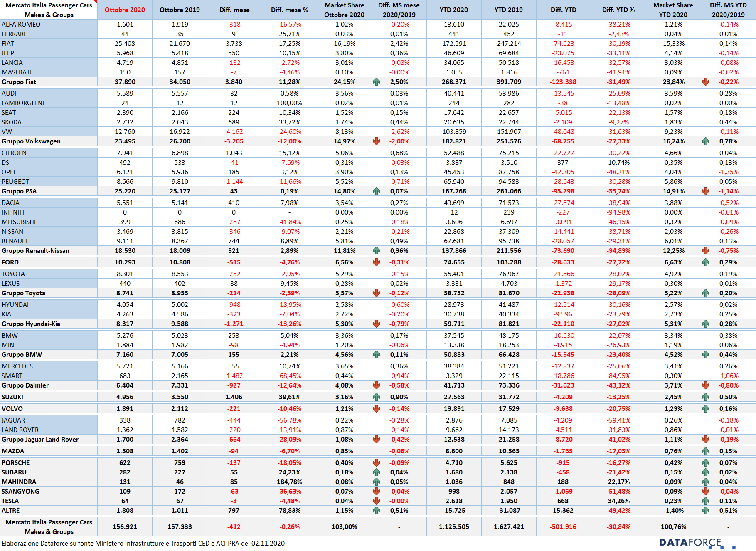Click VW's Ottobre 2019 value 16.922

click(x=180, y=132)
